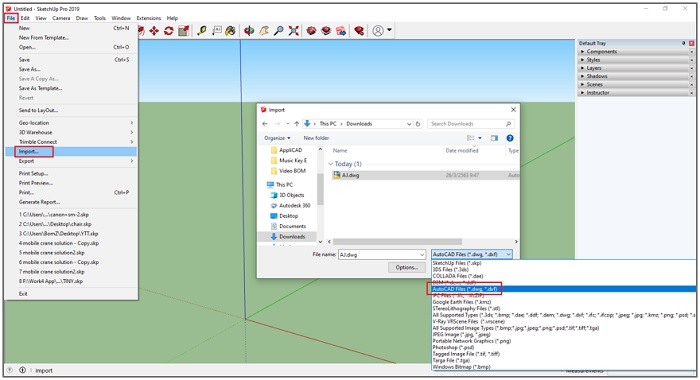This screenshot has width=700, height=380.
Task: Click the search magnifier in Search Downloads
Action: click(x=508, y=124)
